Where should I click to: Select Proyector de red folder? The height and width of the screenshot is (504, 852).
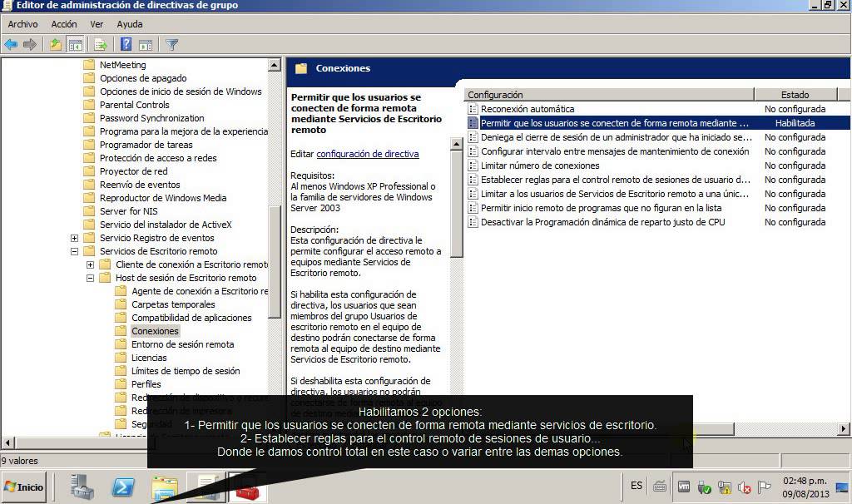[x=133, y=171]
